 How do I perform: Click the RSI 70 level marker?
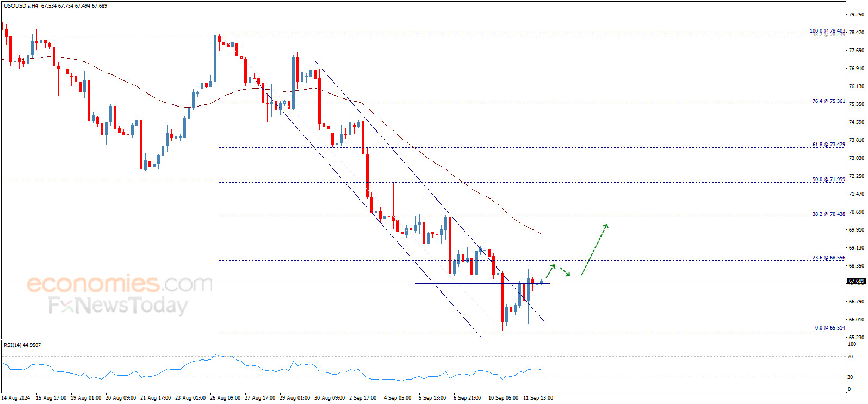click(x=850, y=357)
